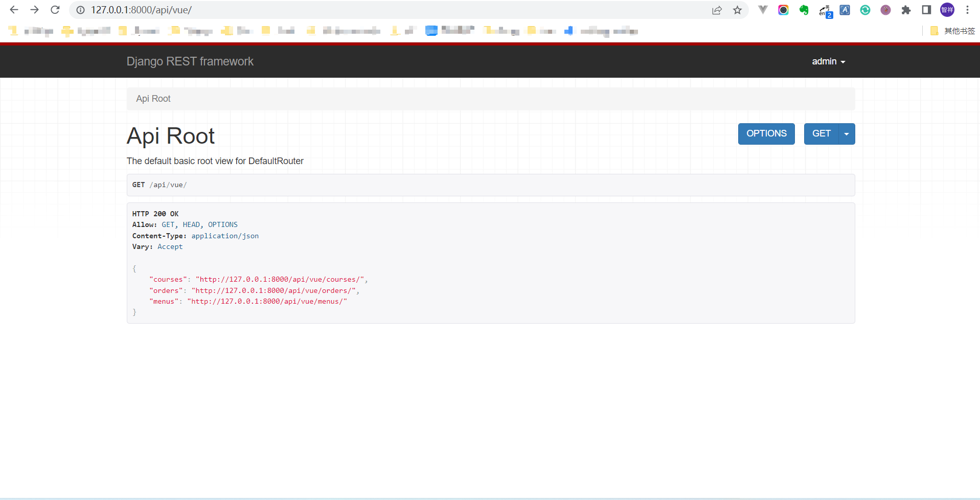Open the green circular arrow extension
This screenshot has width=980, height=500.
pos(865,10)
